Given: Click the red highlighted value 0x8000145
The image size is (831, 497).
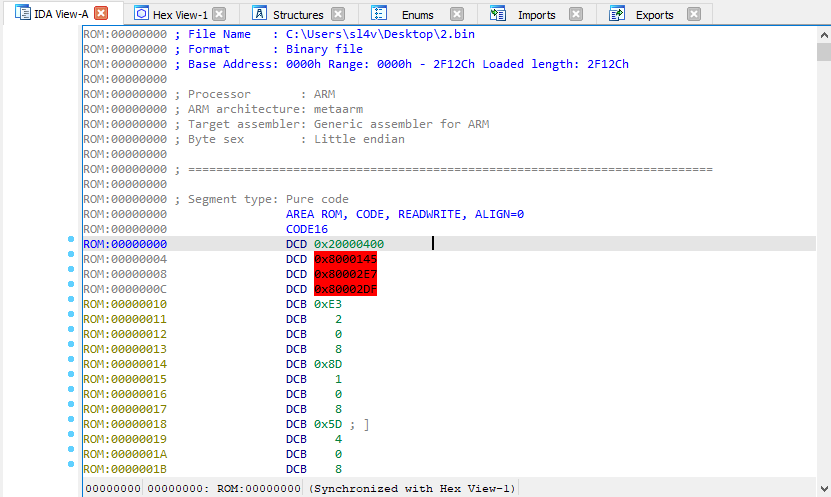Looking at the screenshot, I should click(x=346, y=259).
